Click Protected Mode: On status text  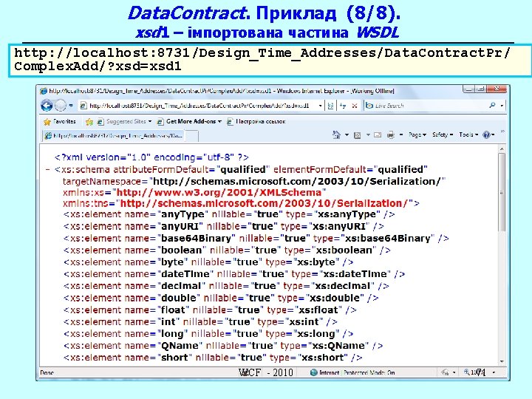(x=369, y=372)
